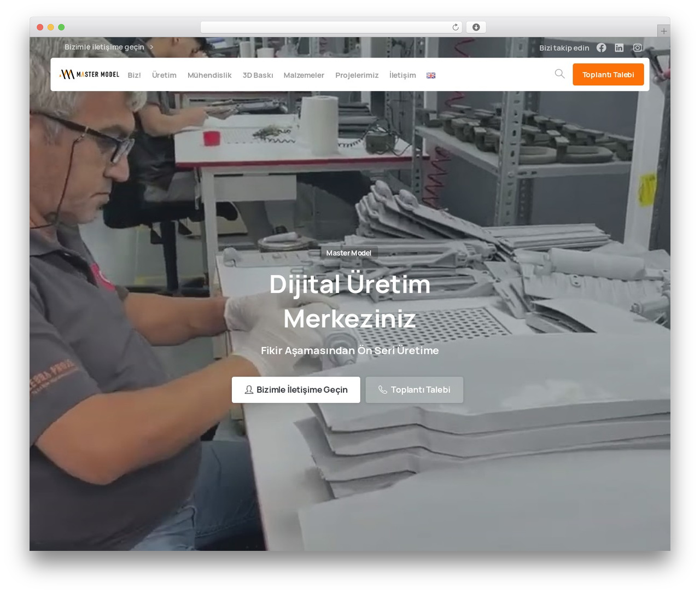Open the Instagram social icon
700x593 pixels.
638,48
